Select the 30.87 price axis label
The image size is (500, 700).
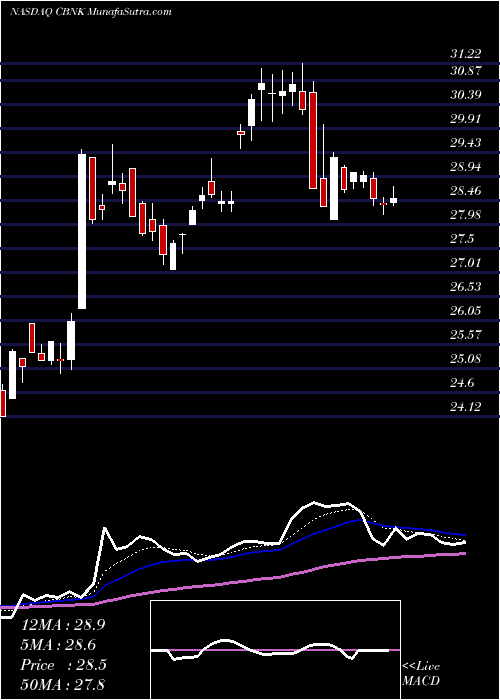(466, 71)
